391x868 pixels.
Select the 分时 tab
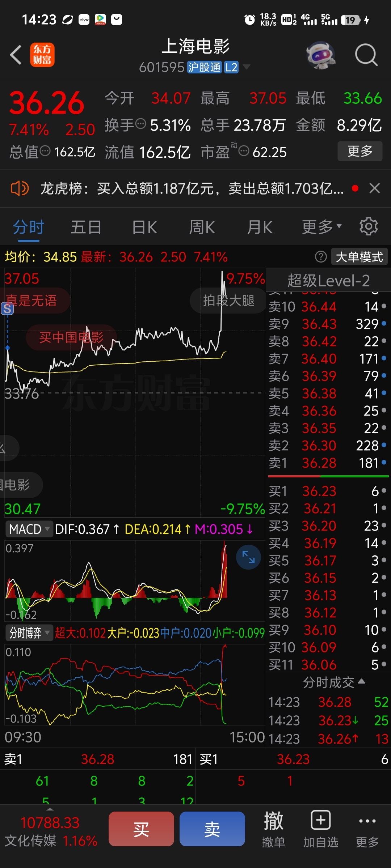pyautogui.click(x=29, y=227)
